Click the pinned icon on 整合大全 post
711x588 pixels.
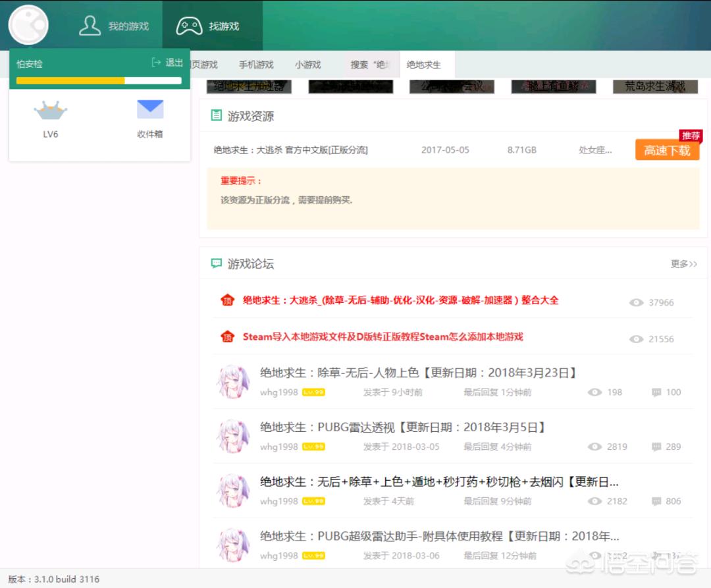pyautogui.click(x=228, y=300)
